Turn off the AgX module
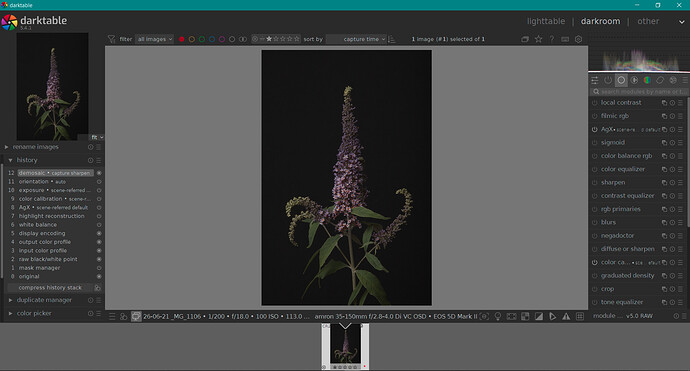 595,129
